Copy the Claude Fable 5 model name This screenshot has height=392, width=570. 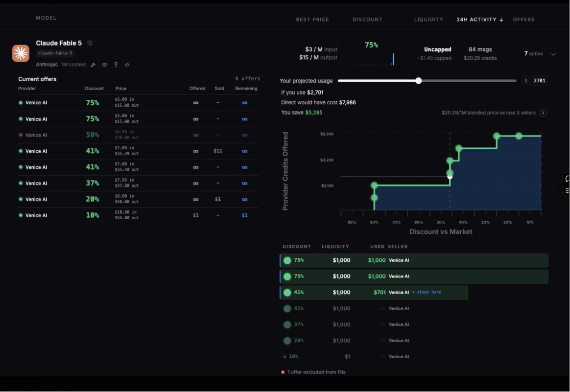tap(90, 43)
